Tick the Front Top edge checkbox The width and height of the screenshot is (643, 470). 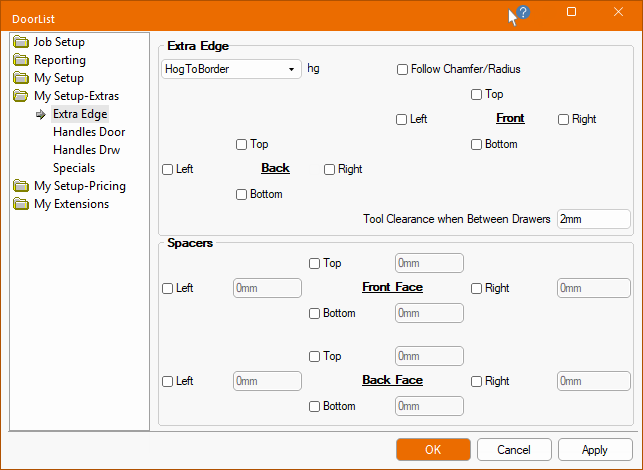click(x=477, y=95)
